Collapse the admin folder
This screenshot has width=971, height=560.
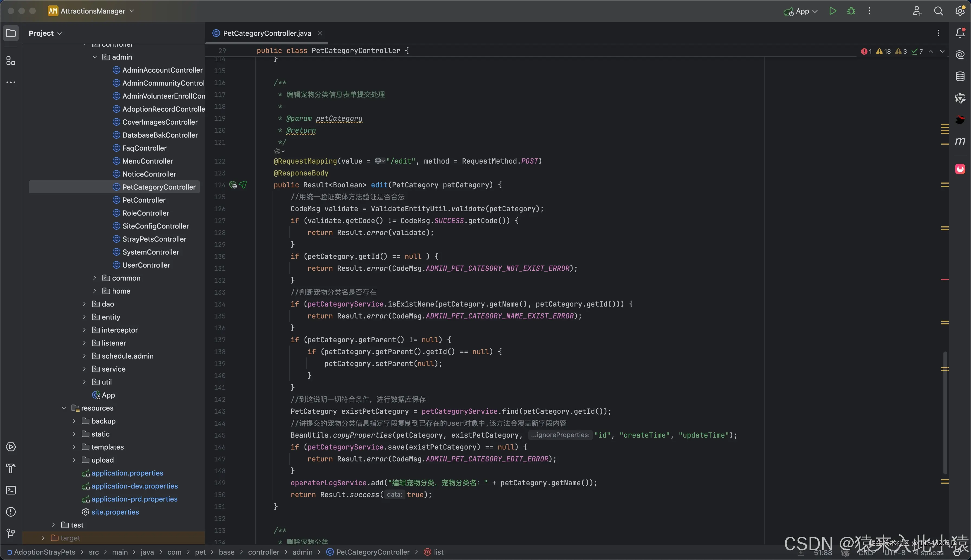tap(95, 57)
